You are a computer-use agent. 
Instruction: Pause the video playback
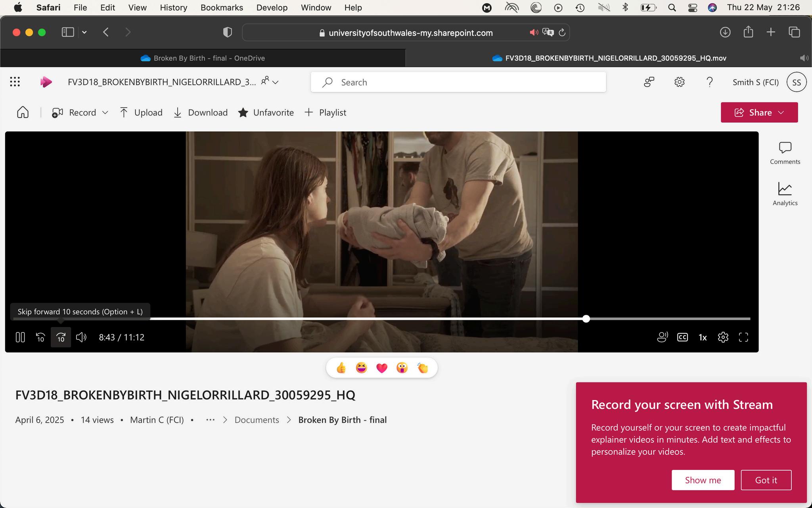[x=20, y=337]
